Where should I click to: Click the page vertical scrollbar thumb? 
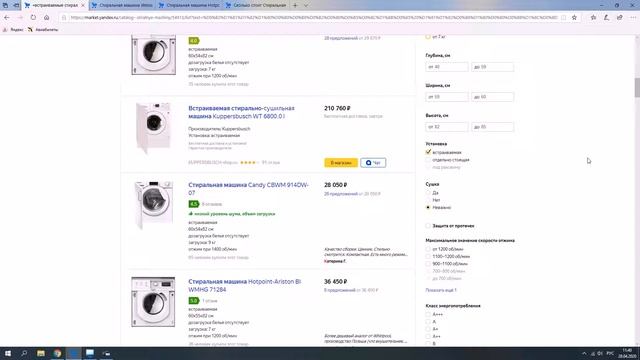coord(637,87)
